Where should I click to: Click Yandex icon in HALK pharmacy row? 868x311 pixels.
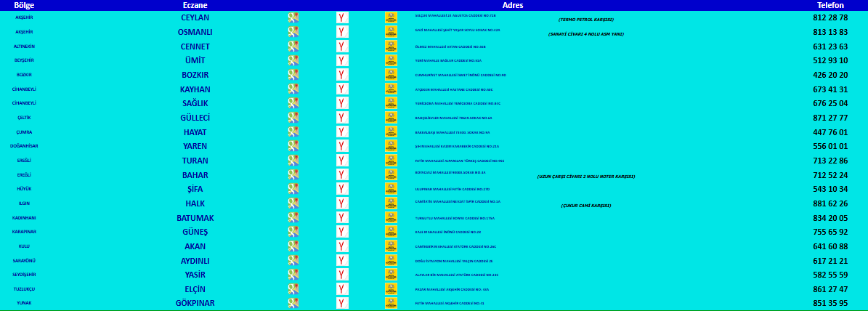click(x=342, y=203)
